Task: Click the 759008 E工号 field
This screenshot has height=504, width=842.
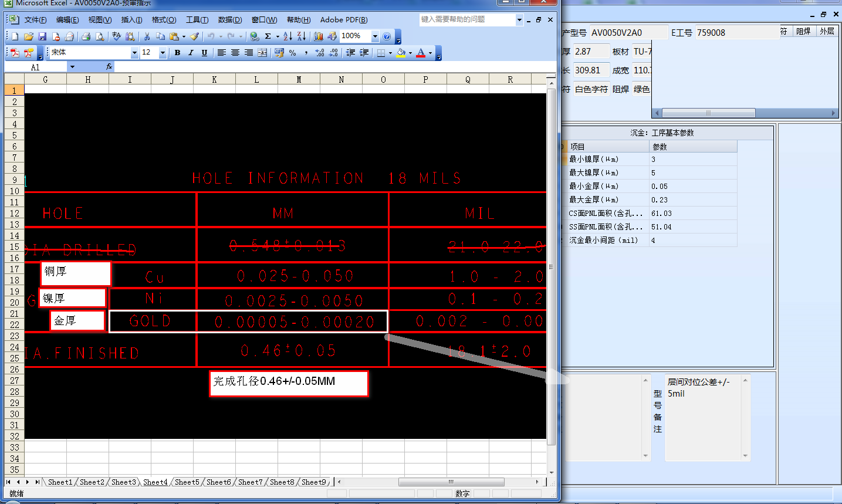Action: 737,33
